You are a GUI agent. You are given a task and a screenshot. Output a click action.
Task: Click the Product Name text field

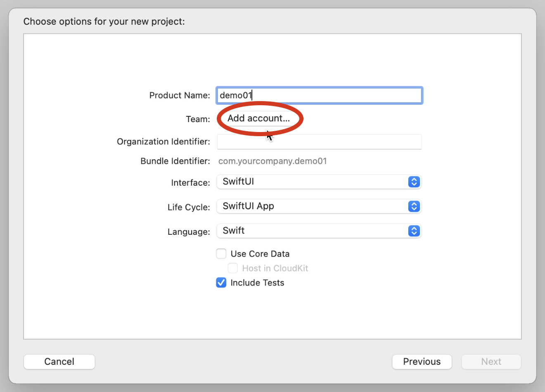pyautogui.click(x=319, y=95)
